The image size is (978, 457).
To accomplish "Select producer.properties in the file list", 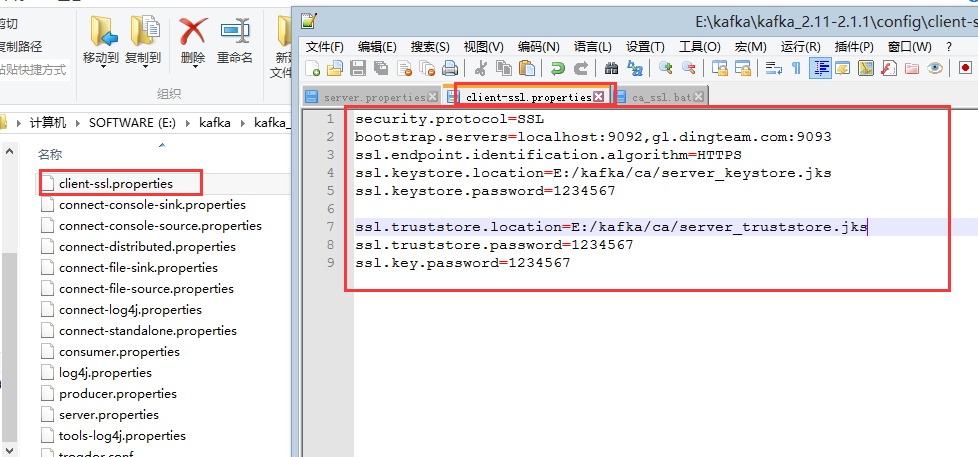I will click(x=118, y=393).
